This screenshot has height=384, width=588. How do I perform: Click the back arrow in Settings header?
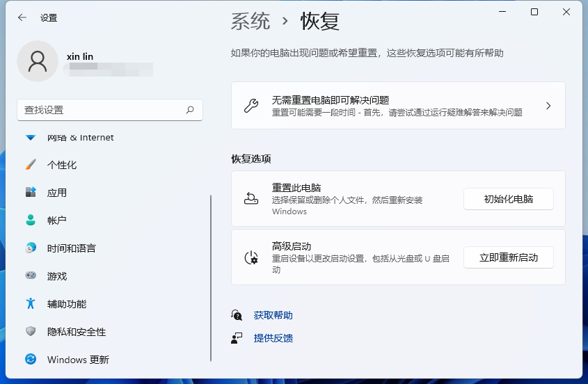tap(22, 18)
